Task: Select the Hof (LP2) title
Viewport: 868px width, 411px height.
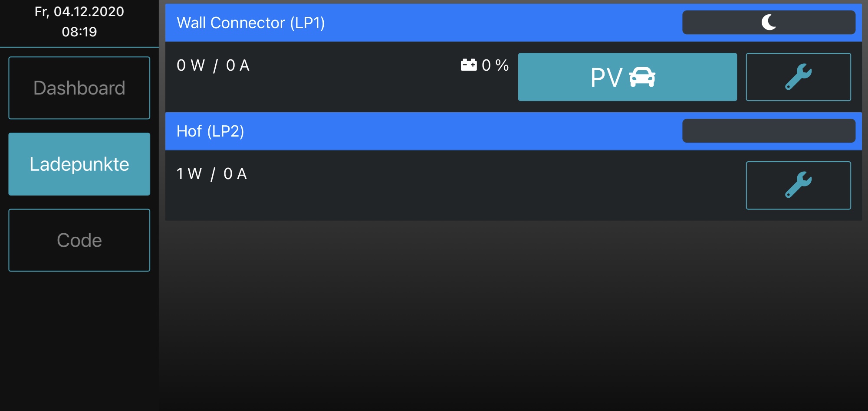Action: [x=210, y=131]
